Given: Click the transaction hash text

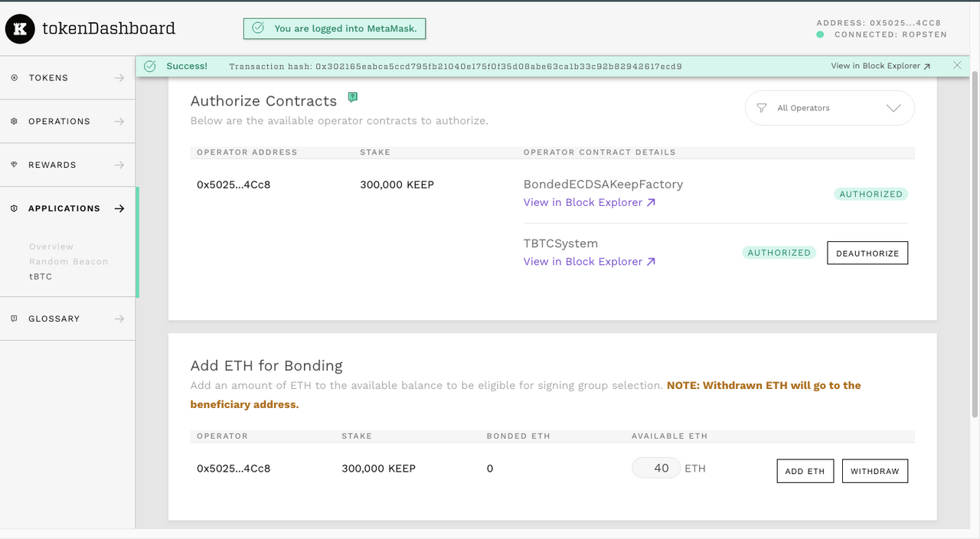Looking at the screenshot, I should pos(456,67).
